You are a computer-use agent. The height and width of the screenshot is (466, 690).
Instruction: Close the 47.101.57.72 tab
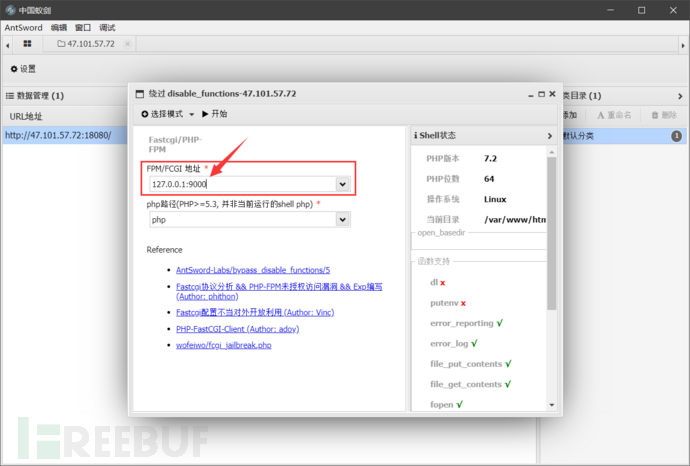click(127, 44)
